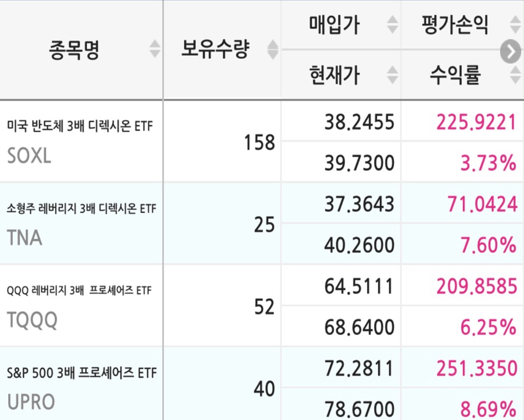This screenshot has height=420, width=524.
Task: Open the TNA ticker row
Action: click(x=82, y=223)
